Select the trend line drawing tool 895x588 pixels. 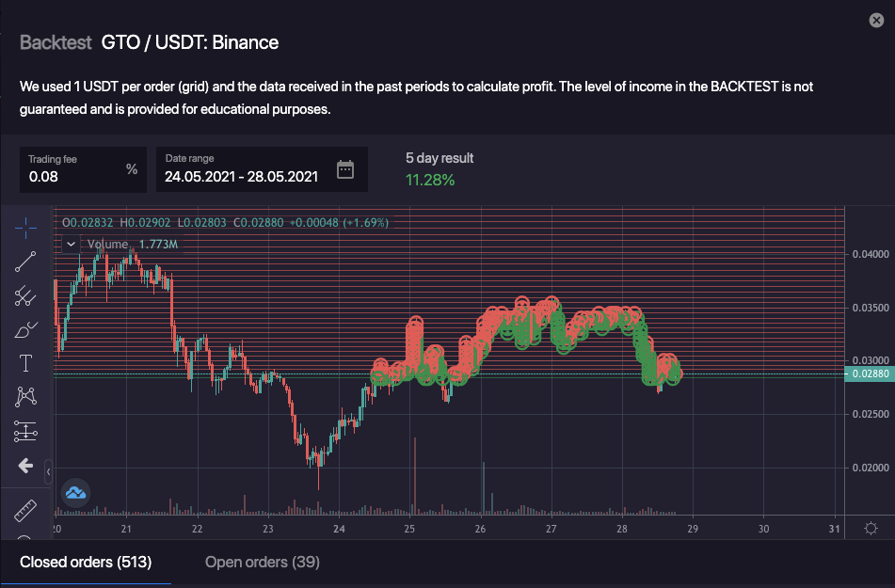coord(26,262)
